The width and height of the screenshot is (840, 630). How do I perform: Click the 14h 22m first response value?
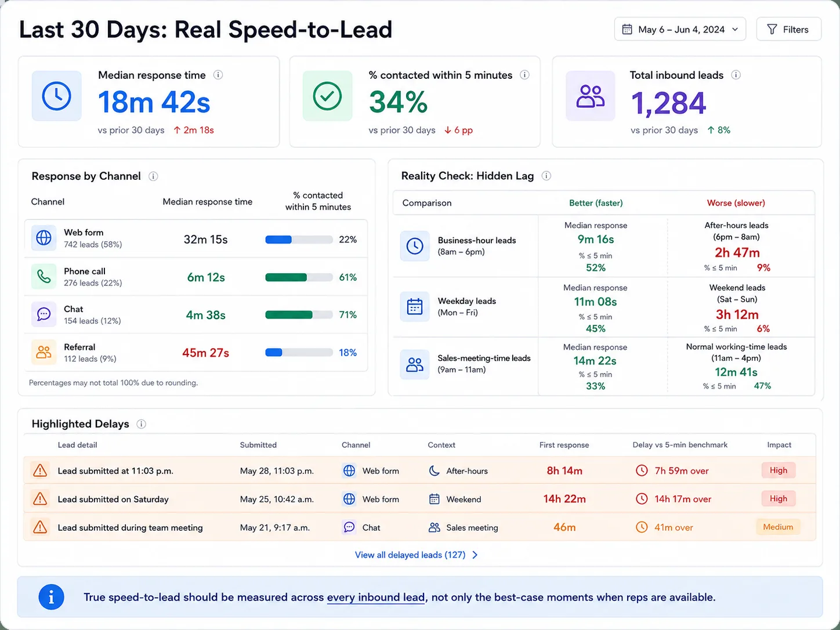(564, 499)
